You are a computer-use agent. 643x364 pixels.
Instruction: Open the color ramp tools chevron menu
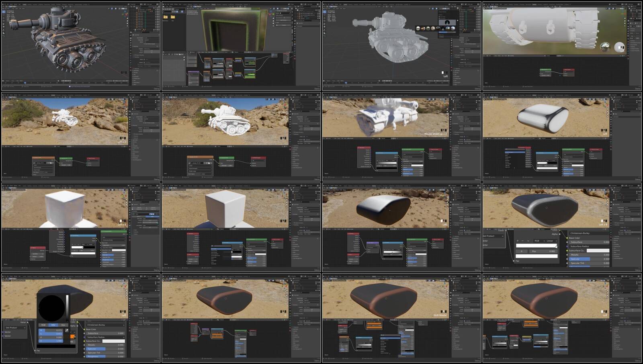point(528,241)
